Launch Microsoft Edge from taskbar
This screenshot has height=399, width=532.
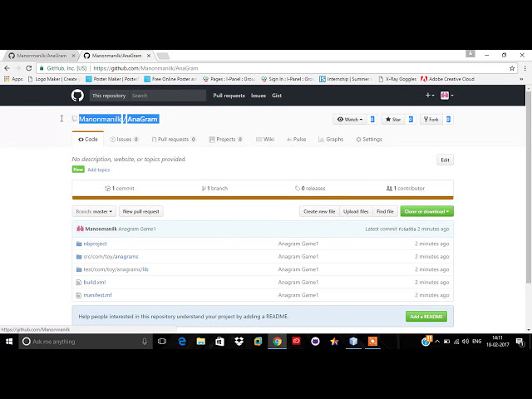tap(182, 342)
